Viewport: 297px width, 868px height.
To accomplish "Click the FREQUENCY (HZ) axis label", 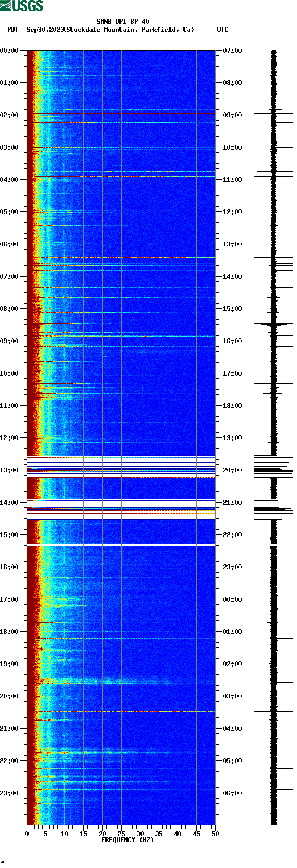I will (128, 840).
